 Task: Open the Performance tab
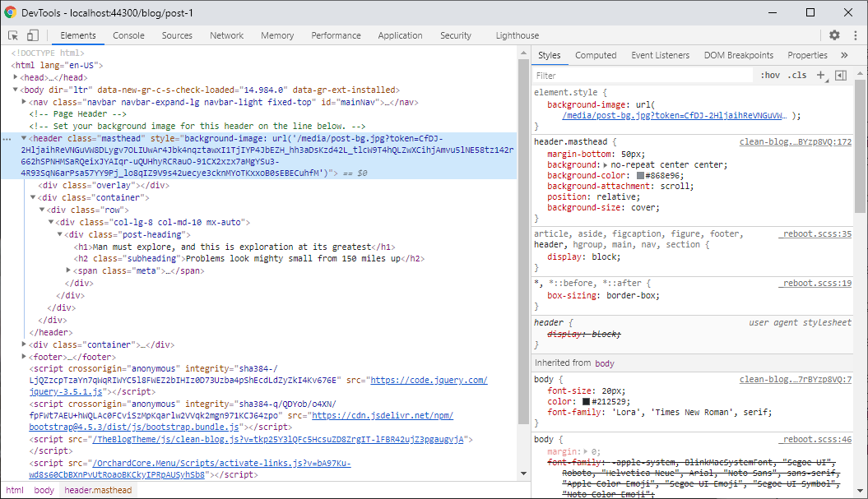336,35
